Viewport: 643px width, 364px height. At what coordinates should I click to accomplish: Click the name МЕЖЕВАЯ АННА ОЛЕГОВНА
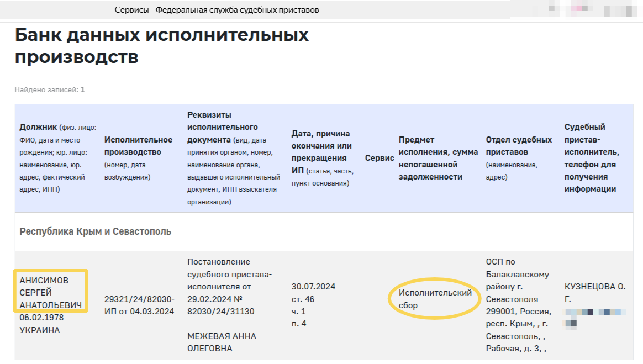(x=222, y=342)
